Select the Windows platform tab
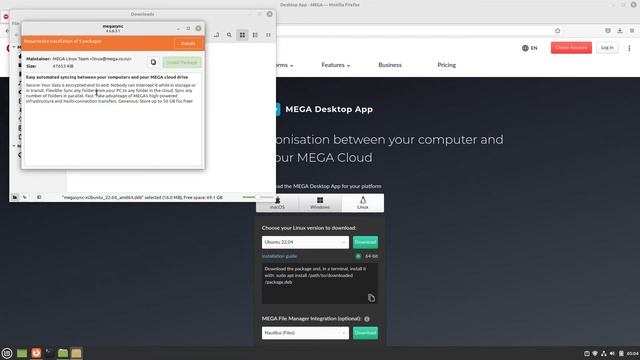The height and width of the screenshot is (360, 640). tap(320, 203)
